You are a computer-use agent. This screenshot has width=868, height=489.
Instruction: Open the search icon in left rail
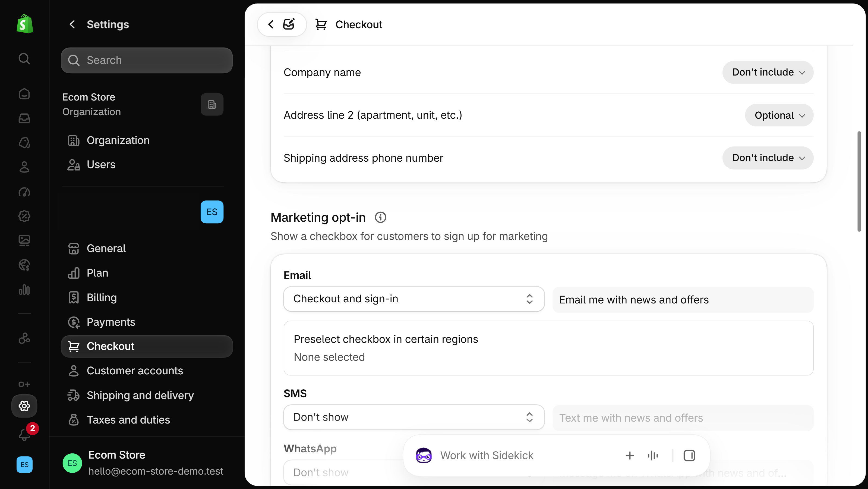coord(24,59)
